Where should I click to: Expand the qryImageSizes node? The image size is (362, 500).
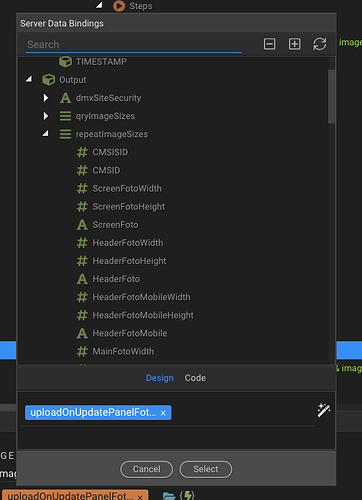[46, 116]
